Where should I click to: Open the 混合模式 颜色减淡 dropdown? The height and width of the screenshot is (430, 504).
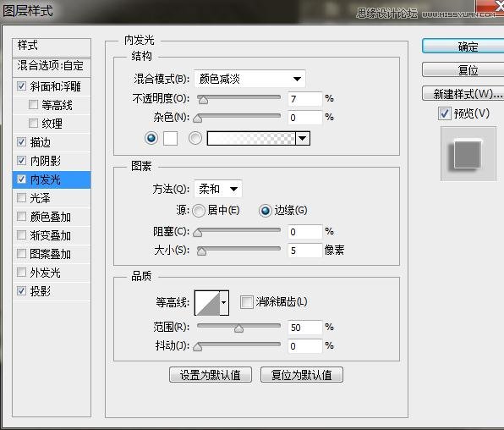[x=249, y=79]
